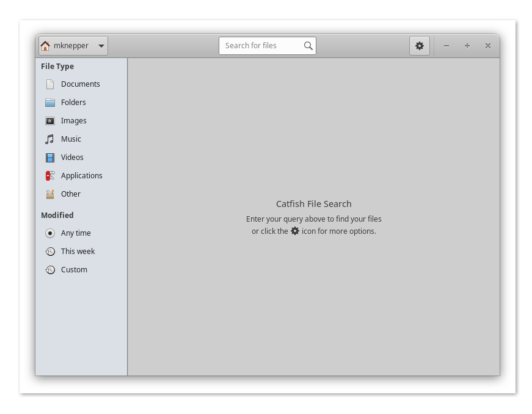Click the Documents file type icon
The width and height of the screenshot is (532, 414).
tap(50, 84)
